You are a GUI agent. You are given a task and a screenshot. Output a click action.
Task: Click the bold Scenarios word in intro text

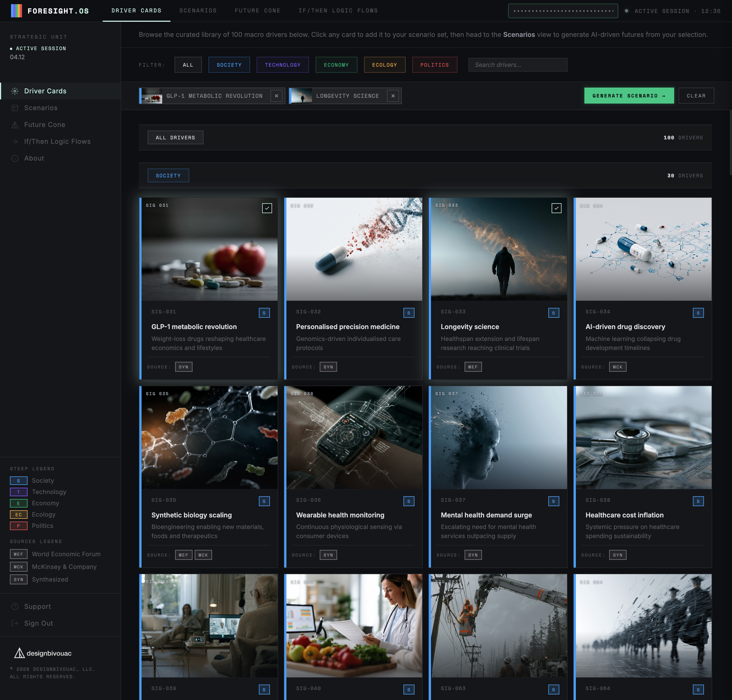[x=519, y=35]
